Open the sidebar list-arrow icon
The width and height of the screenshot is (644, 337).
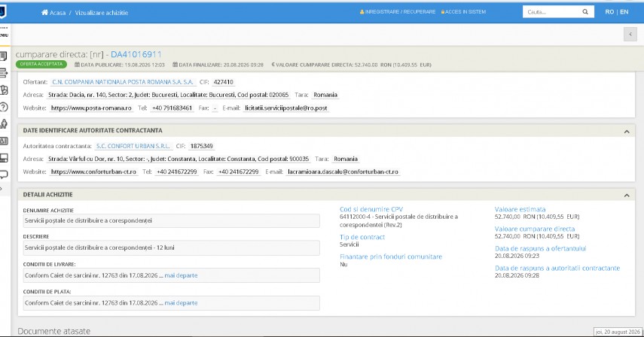[4, 74]
